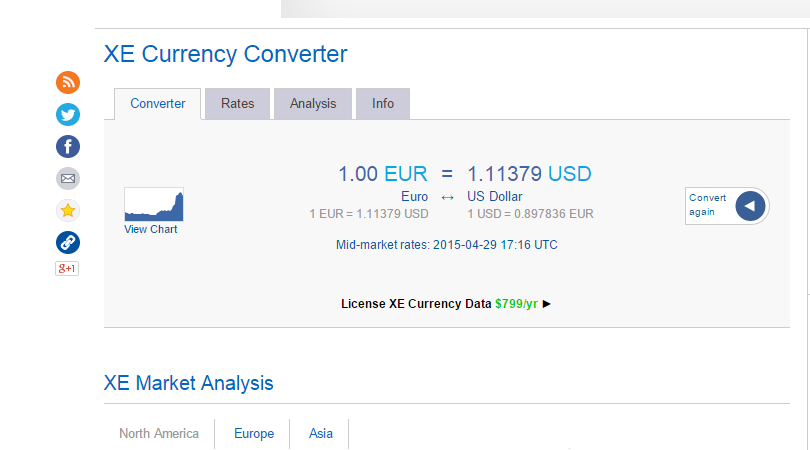Open the Analysis tab
The height and width of the screenshot is (450, 810).
pyautogui.click(x=313, y=104)
